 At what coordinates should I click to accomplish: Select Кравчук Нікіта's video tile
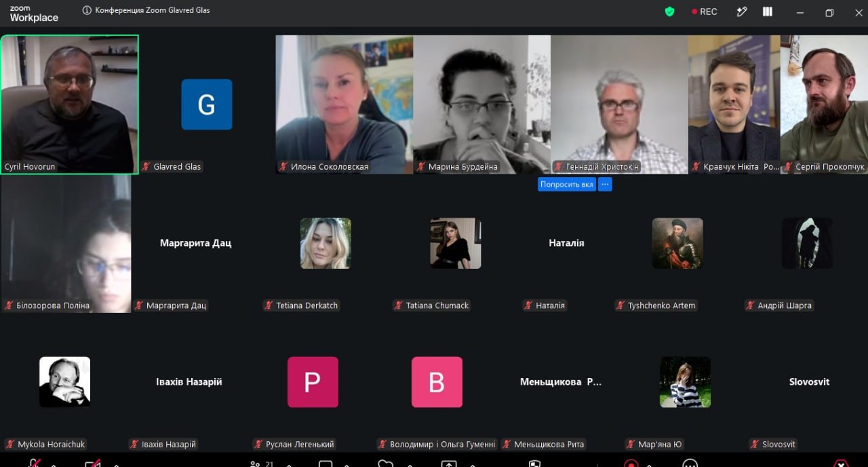[x=734, y=105]
